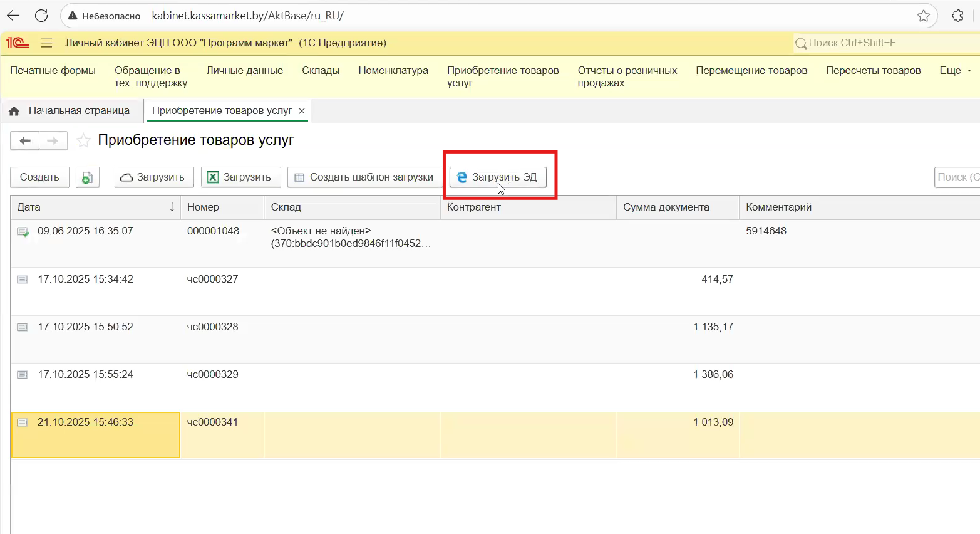The width and height of the screenshot is (980, 534).
Task: Click the Создать button
Action: tap(39, 177)
